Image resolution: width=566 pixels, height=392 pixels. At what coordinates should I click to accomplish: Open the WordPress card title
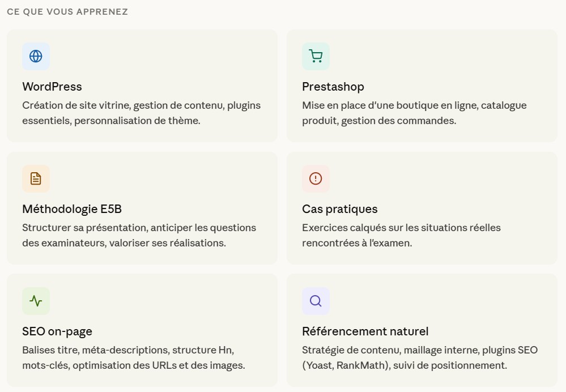[52, 87]
